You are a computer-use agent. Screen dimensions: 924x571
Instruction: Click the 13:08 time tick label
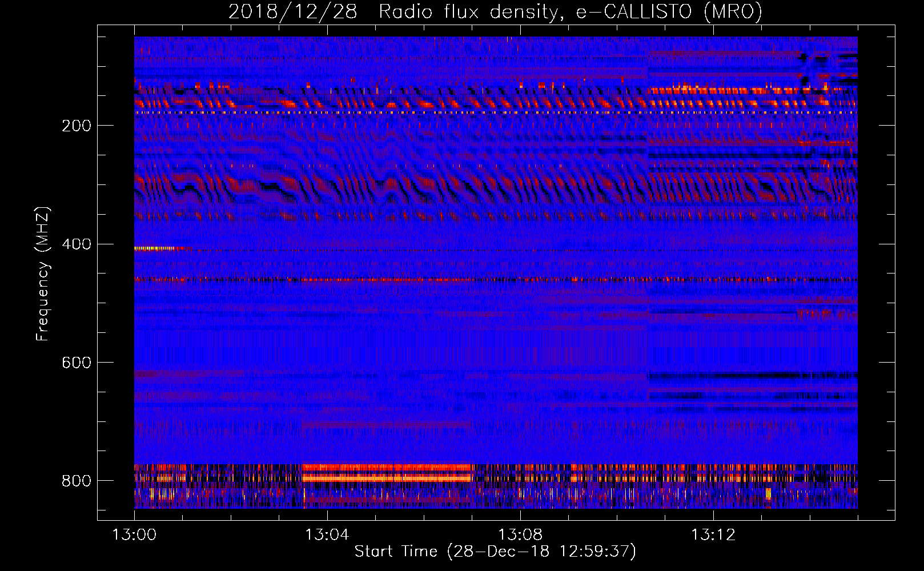click(520, 535)
